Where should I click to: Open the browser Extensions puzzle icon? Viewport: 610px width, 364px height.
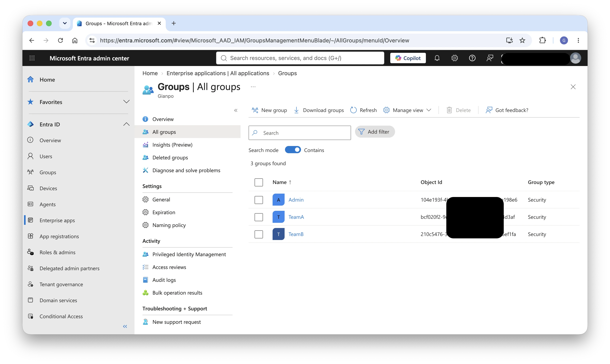coord(542,40)
